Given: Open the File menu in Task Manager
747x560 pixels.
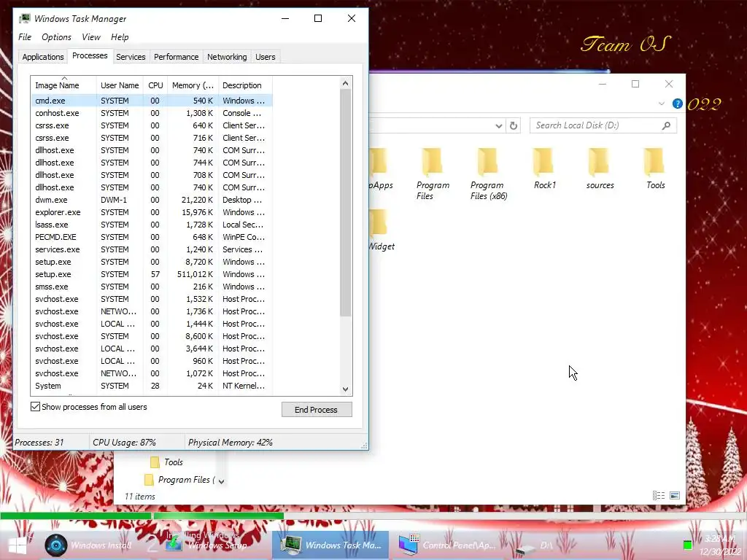Looking at the screenshot, I should (x=25, y=37).
